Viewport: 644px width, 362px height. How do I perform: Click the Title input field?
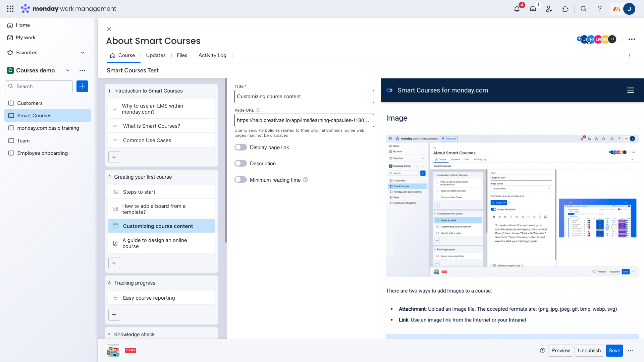click(304, 97)
